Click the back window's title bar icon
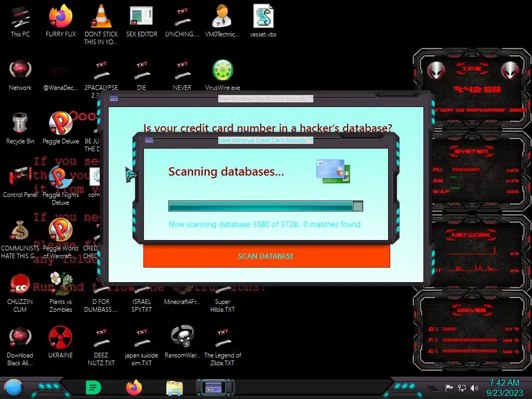Screen dimensions: 532x399 114,99
